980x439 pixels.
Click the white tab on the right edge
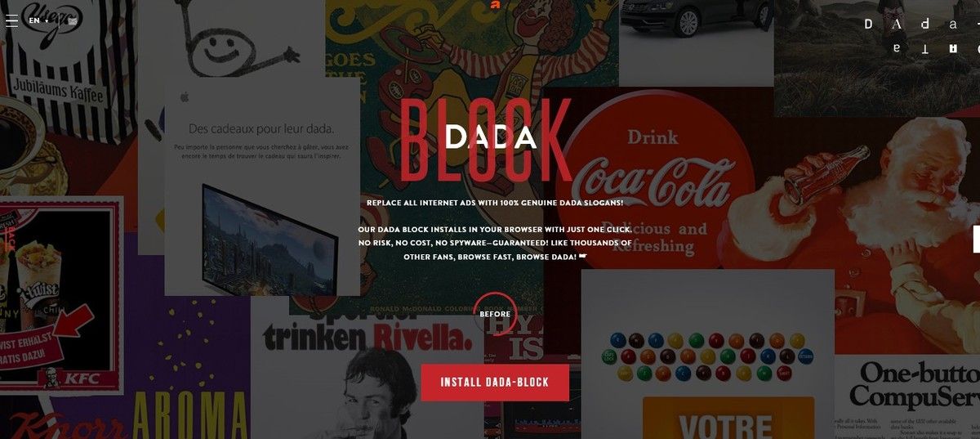pos(977,239)
